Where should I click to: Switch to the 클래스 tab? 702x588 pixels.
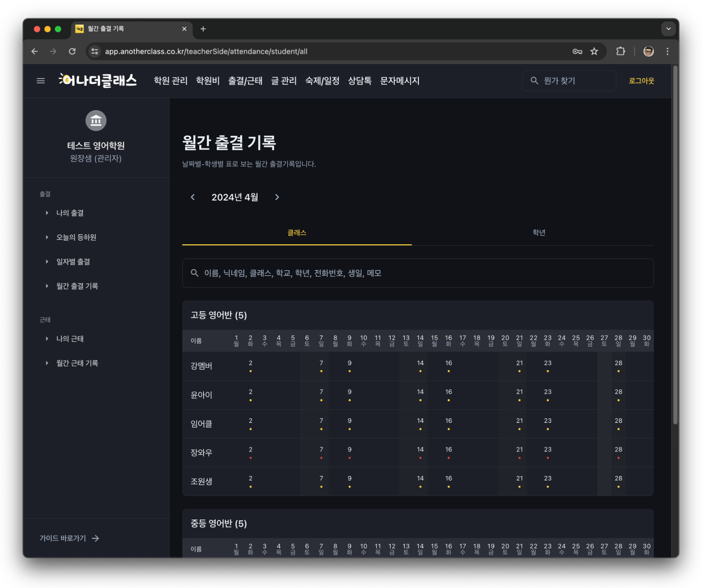(297, 232)
